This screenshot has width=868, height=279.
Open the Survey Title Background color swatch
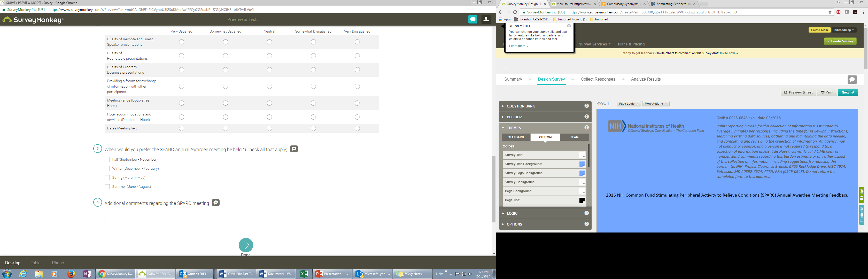point(582,164)
